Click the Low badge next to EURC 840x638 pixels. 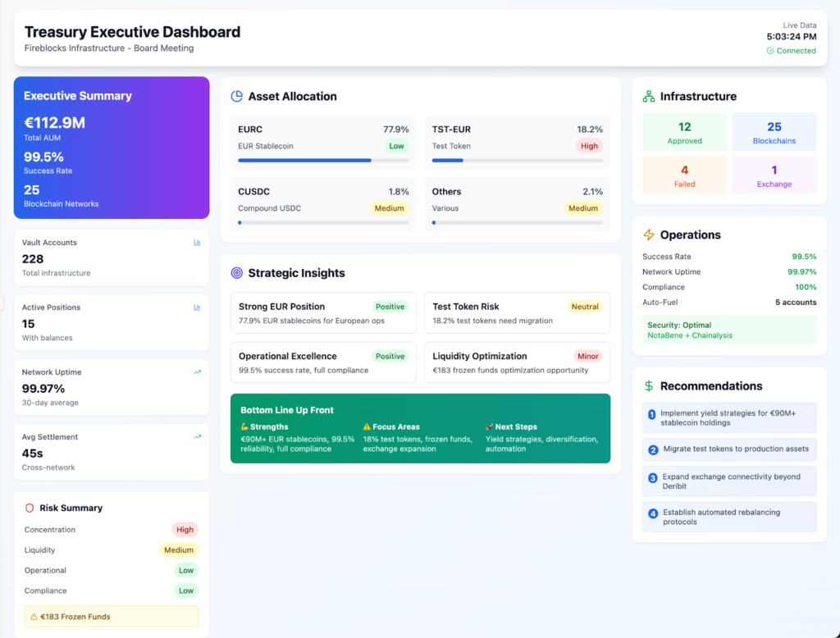click(x=396, y=145)
